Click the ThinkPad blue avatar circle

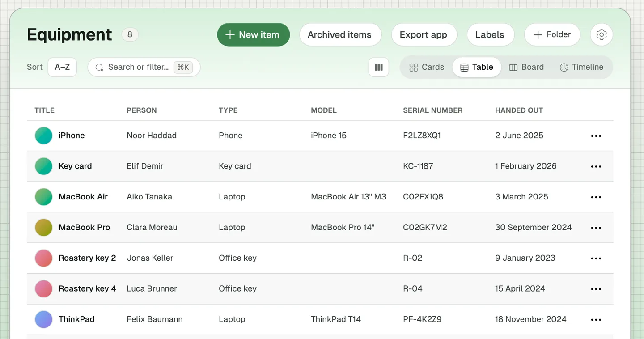pyautogui.click(x=44, y=319)
